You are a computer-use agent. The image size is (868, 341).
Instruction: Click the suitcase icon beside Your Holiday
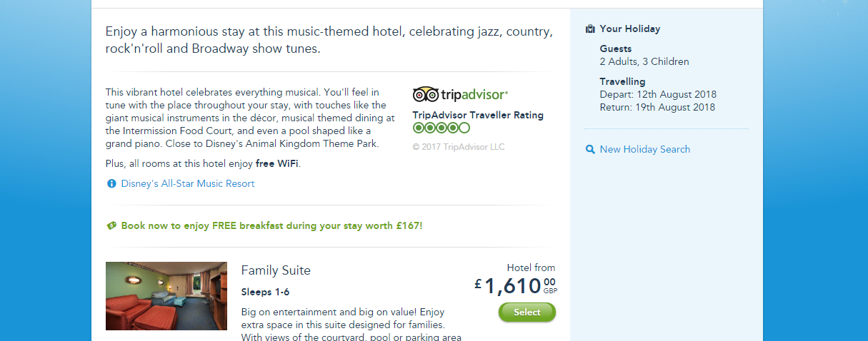590,29
